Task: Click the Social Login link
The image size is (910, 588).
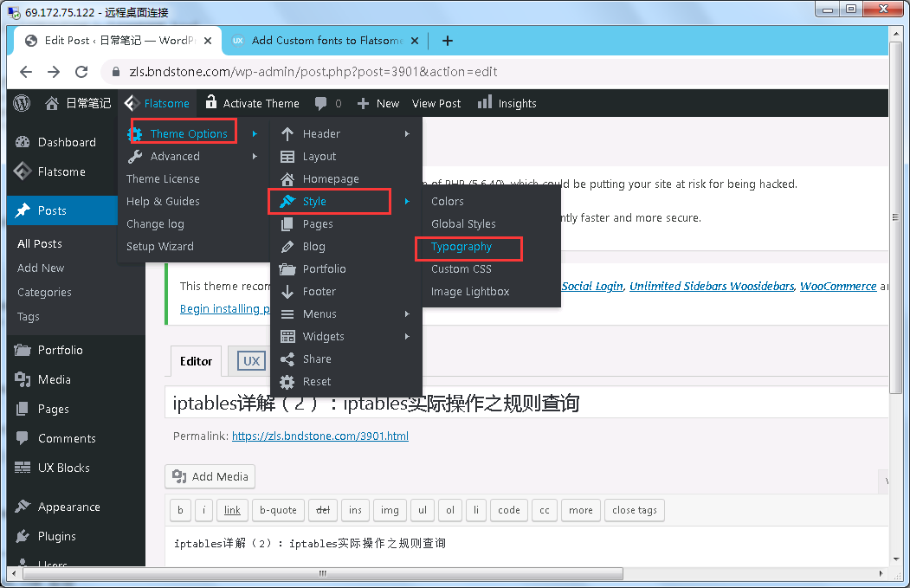Action: tap(592, 286)
